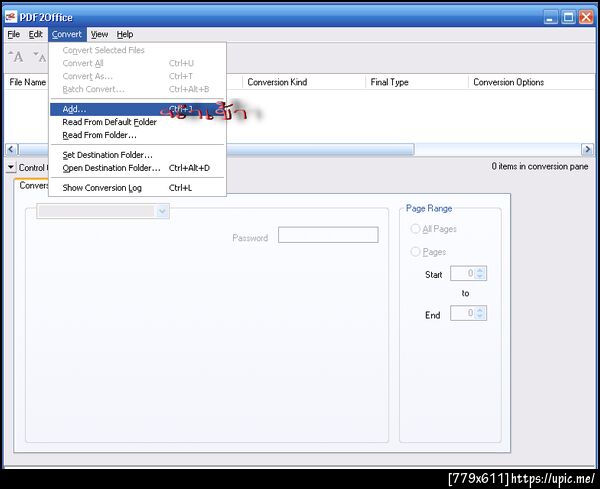
Task: Open the View menu
Action: point(99,34)
